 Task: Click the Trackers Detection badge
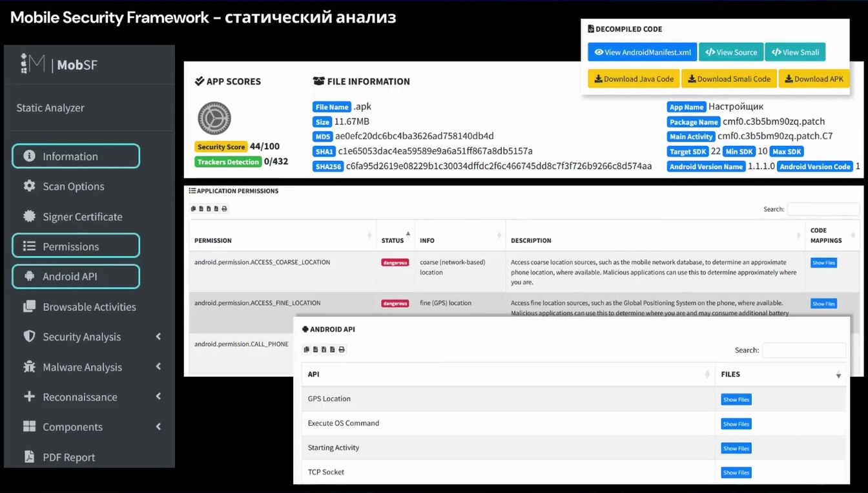228,162
